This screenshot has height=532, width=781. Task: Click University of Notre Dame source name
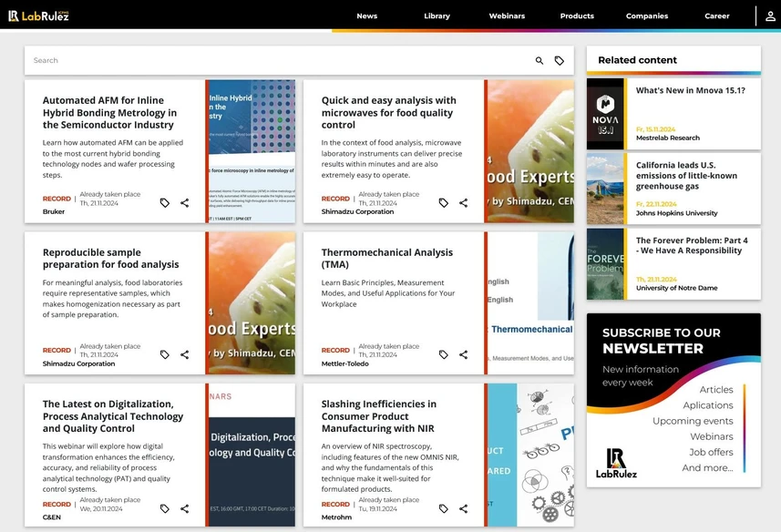[676, 288]
